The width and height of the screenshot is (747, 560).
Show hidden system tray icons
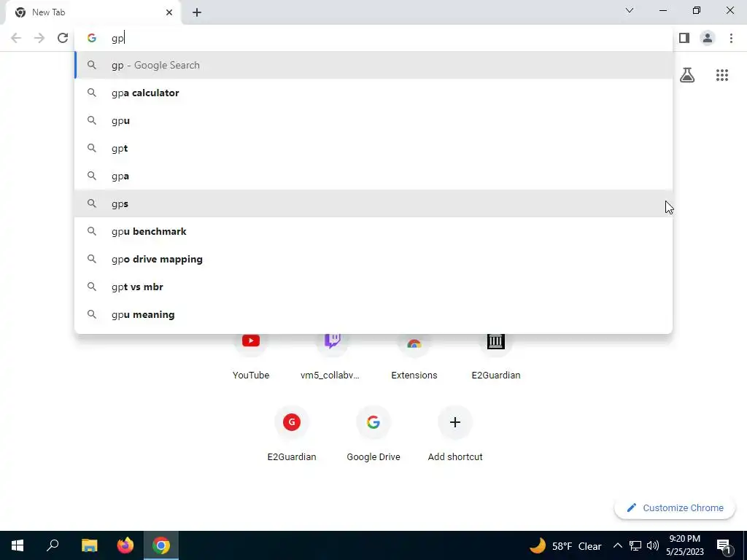[617, 545]
